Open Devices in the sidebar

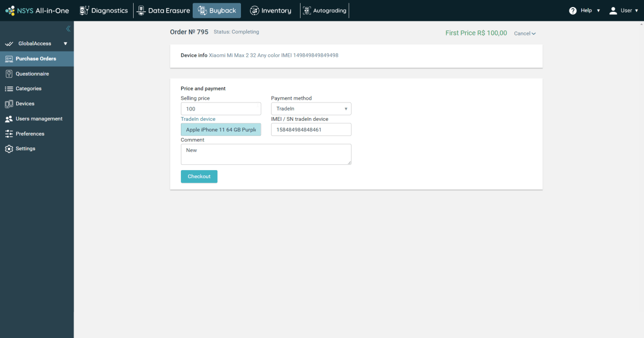(x=37, y=104)
